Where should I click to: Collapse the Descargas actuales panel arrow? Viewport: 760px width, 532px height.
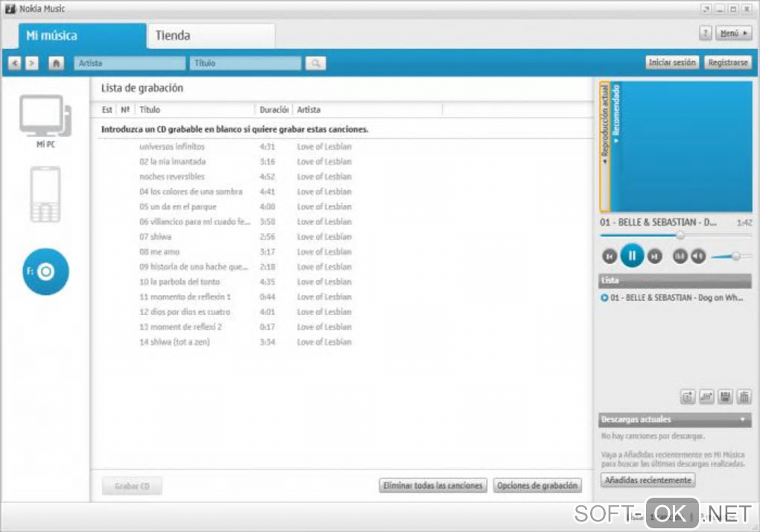[742, 419]
